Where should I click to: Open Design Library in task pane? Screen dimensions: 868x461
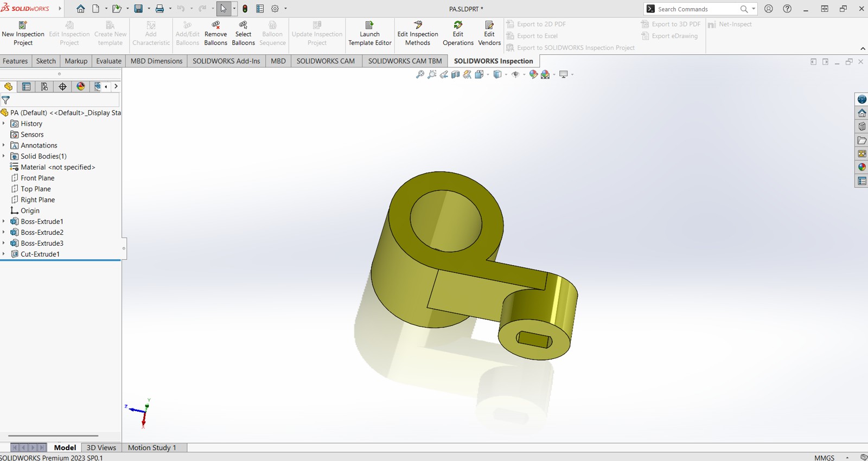click(861, 126)
